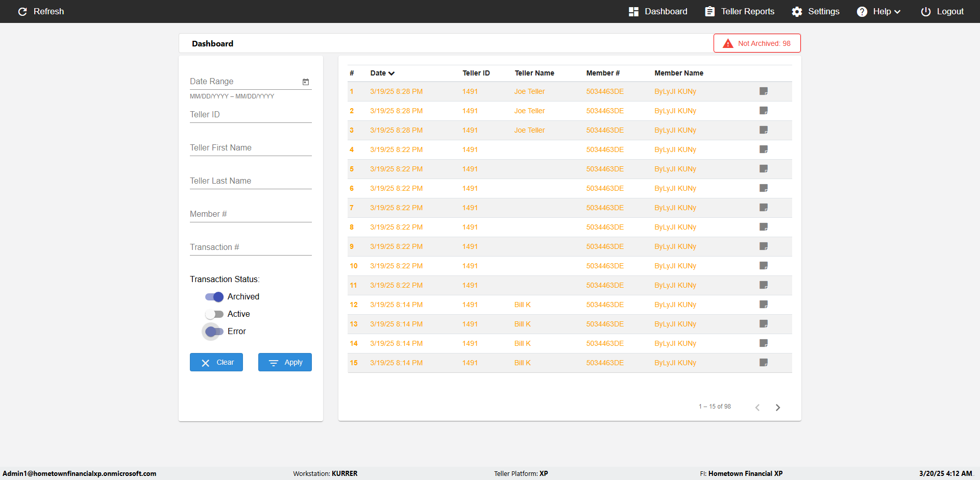Viewport: 980px width, 480px height.
Task: Go to next page of results
Action: pyautogui.click(x=778, y=408)
